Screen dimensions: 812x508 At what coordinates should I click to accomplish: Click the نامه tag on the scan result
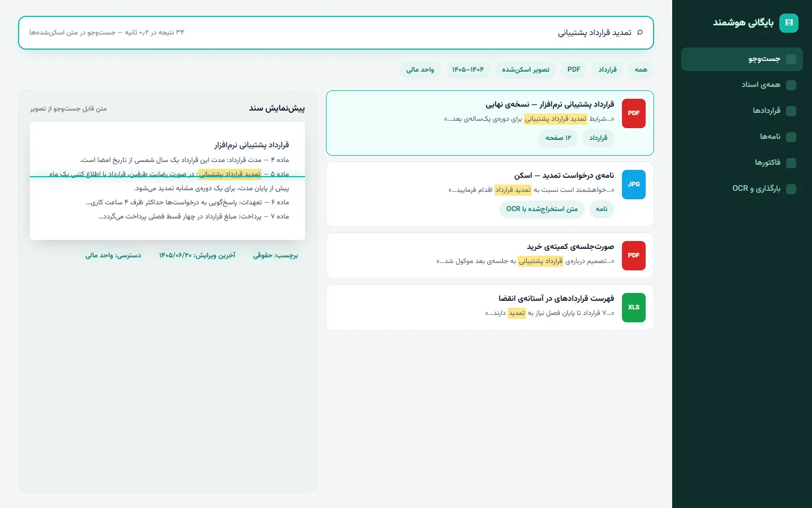[x=602, y=209]
